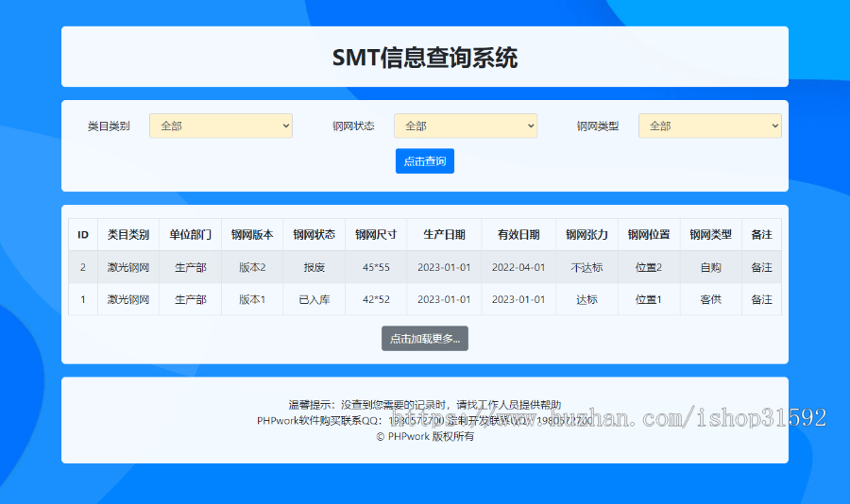Image resolution: width=850 pixels, height=504 pixels.
Task: Click the 已入库 status cell
Action: point(314,299)
